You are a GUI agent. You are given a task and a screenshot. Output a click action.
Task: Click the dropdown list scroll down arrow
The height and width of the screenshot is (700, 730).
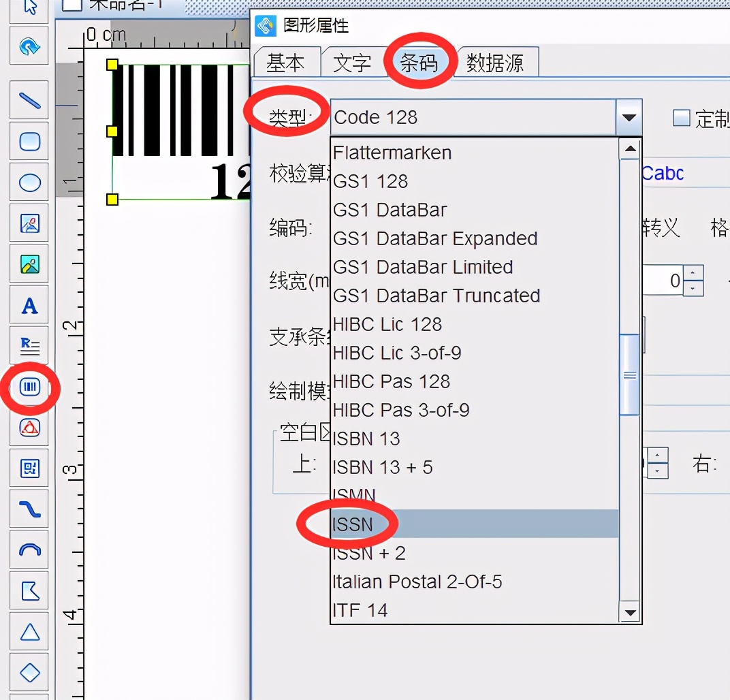(630, 613)
